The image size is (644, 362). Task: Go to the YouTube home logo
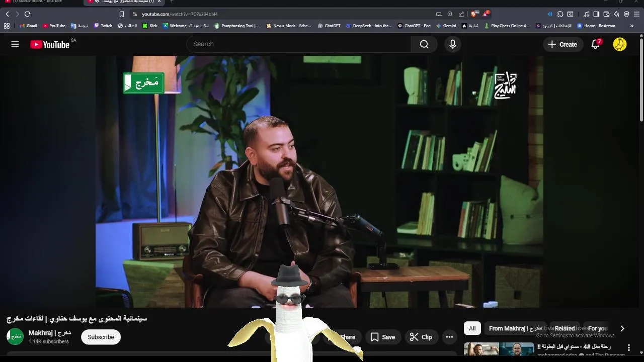click(x=50, y=44)
